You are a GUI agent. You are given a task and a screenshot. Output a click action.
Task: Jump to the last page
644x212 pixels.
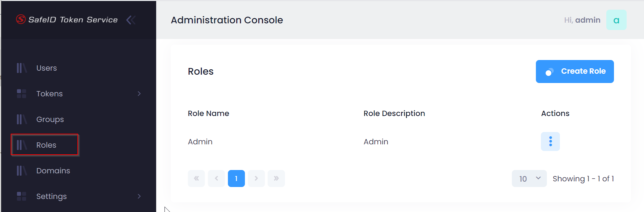tap(276, 179)
